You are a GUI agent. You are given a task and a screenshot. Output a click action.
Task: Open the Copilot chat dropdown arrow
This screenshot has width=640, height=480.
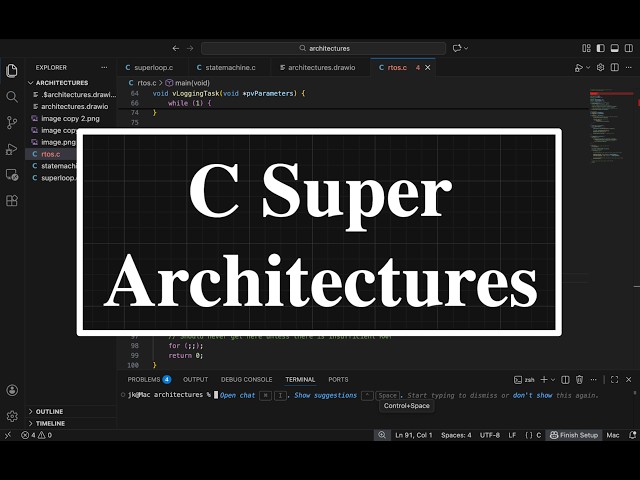pyautogui.click(x=466, y=48)
